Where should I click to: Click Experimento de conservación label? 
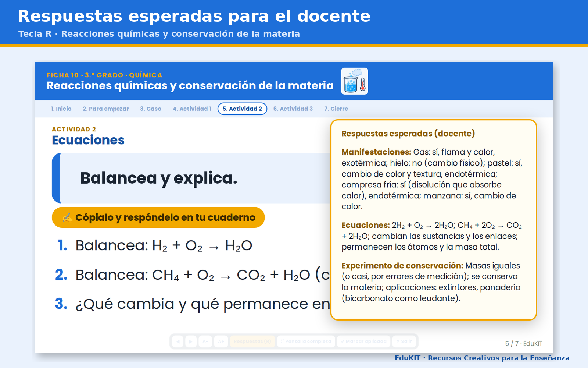click(x=402, y=266)
